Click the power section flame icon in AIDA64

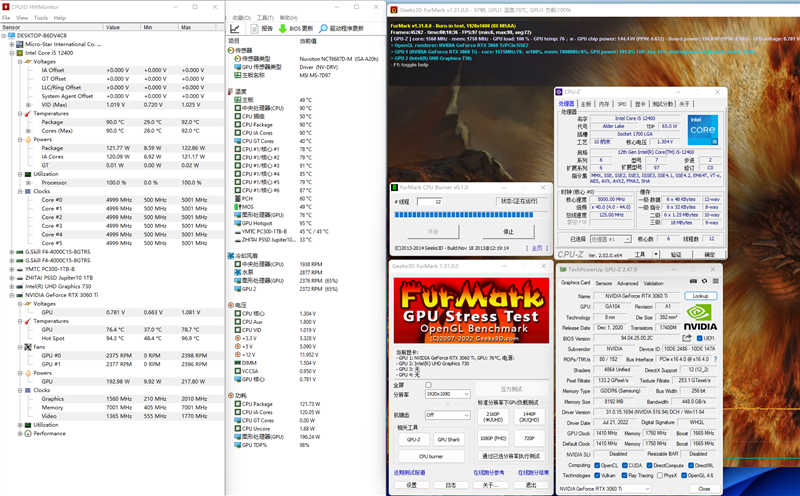(231, 395)
